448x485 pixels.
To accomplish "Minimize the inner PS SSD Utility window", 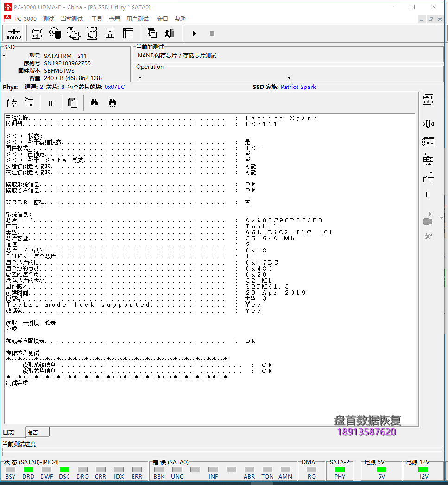I will pyautogui.click(x=422, y=19).
